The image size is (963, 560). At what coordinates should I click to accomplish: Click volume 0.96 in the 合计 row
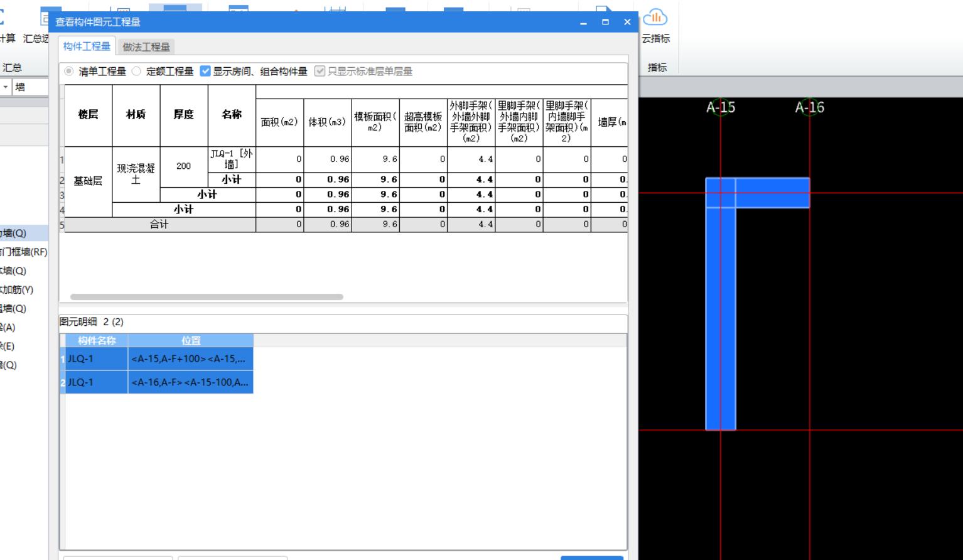pos(328,224)
